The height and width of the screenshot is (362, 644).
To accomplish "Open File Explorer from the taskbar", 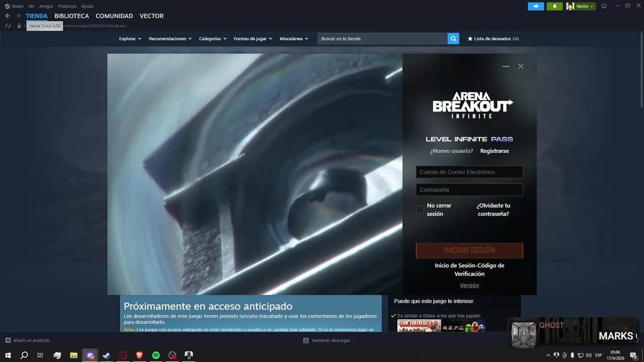I will click(73, 355).
